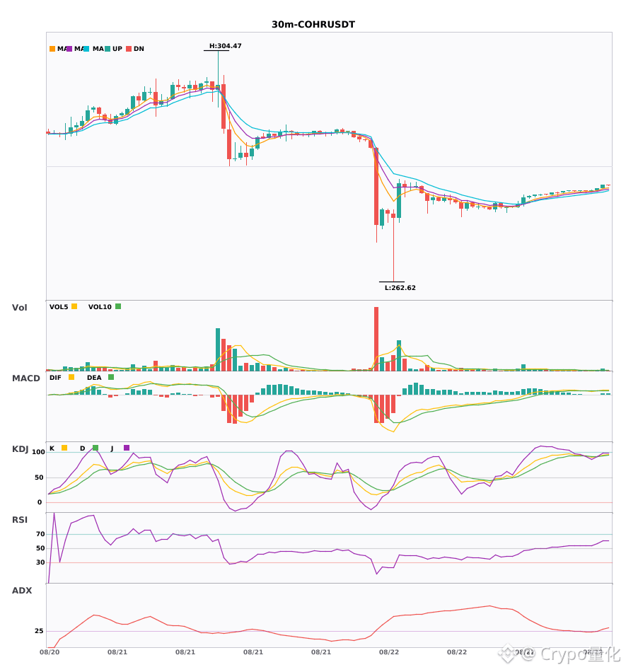Pick the yellow K legend swatch

(64, 448)
